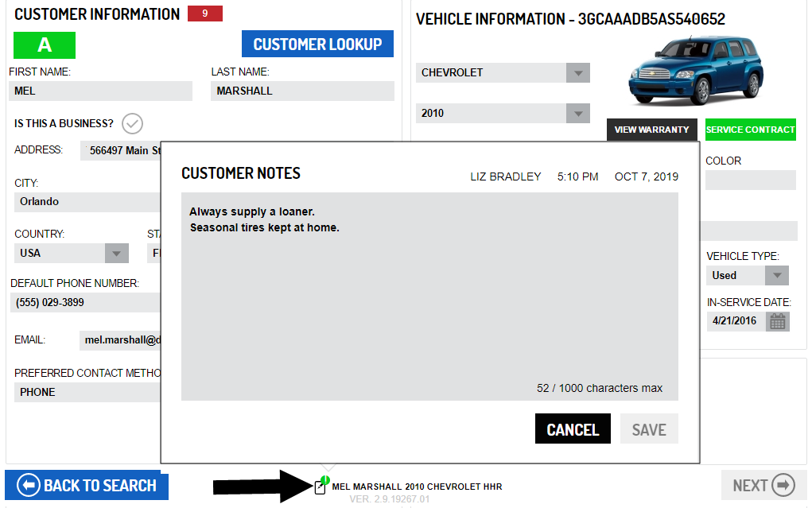Expand the Chevrolet make dropdown
812x508 pixels.
coord(577,73)
